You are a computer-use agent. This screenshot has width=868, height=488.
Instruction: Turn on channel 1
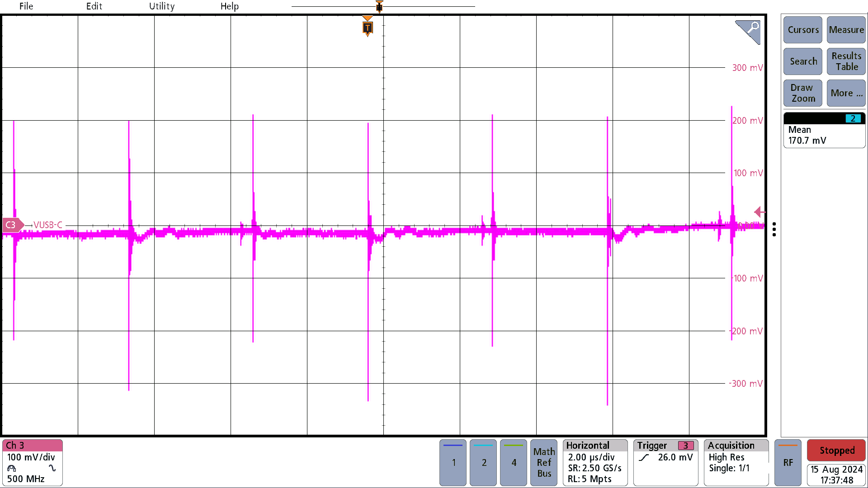coord(453,463)
